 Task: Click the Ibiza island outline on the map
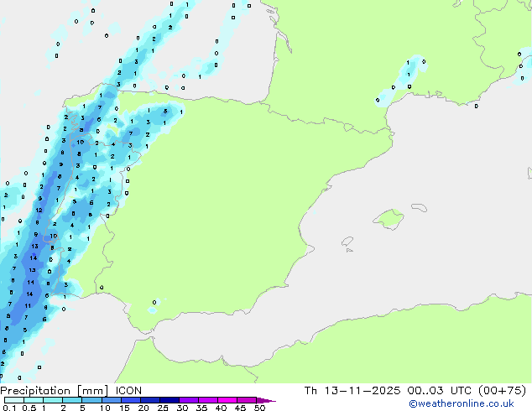coord(347,242)
